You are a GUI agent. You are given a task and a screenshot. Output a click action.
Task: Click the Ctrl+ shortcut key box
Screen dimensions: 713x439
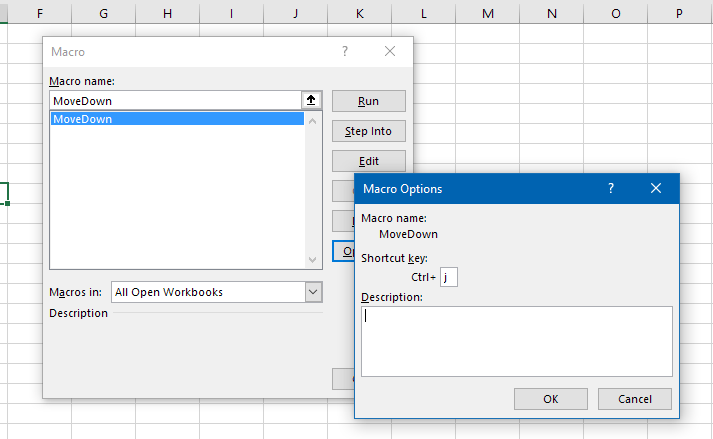click(x=448, y=277)
